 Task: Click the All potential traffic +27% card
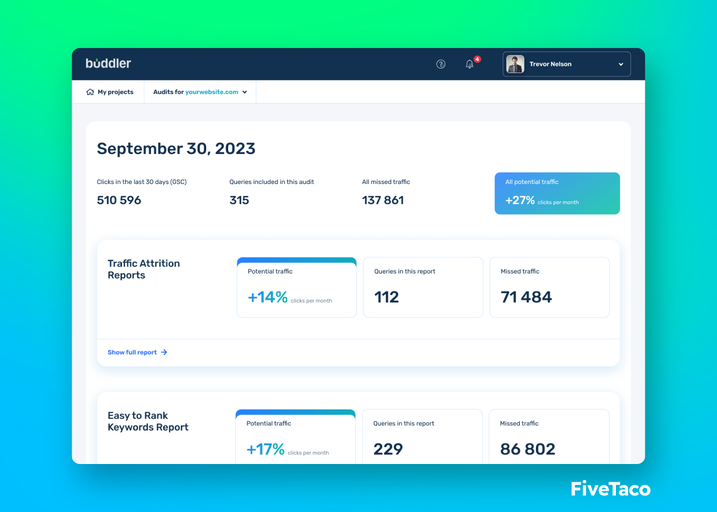pyautogui.click(x=557, y=193)
